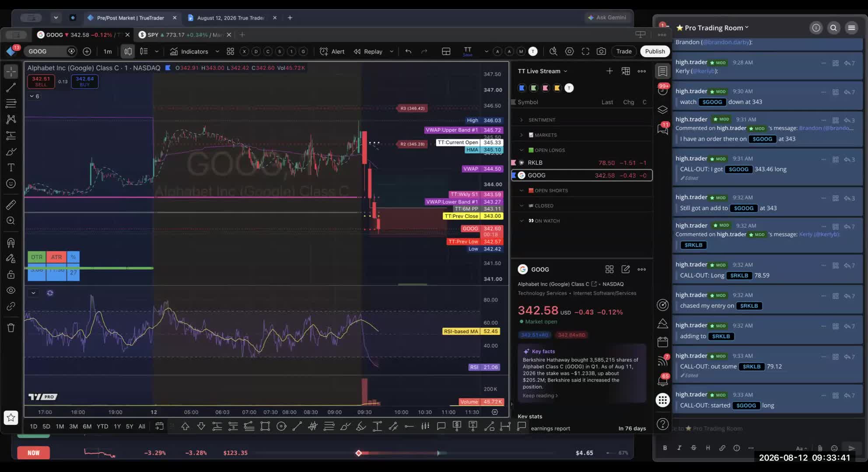Select the blue flag color in watchlist

point(521,88)
